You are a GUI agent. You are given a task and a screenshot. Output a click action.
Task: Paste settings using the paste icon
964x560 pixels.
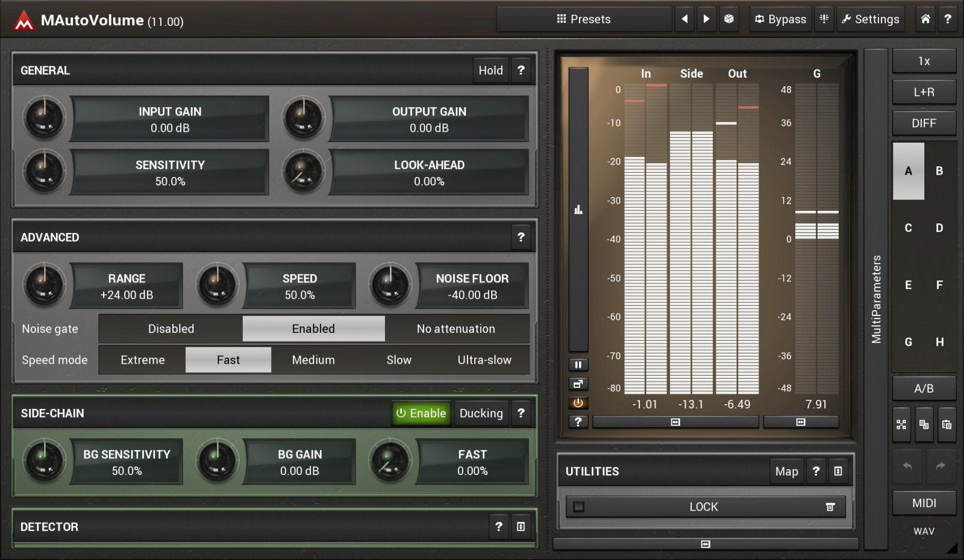947,425
